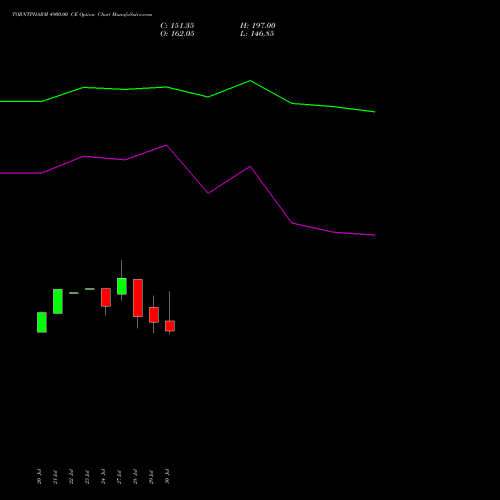Click the close value C: 151.35
The width and height of the screenshot is (500, 500).
coord(177,26)
